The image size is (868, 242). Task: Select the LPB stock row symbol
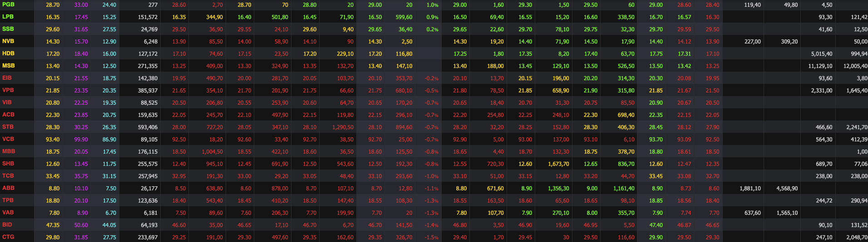[8, 17]
